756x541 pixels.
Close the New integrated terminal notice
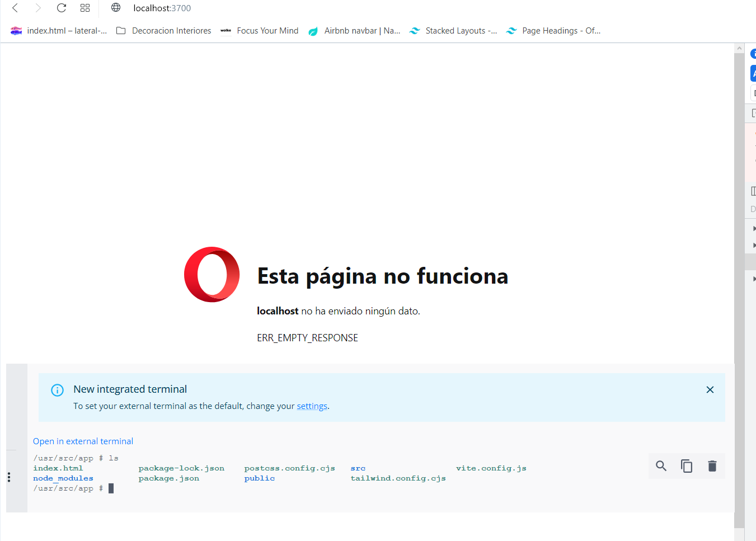(710, 390)
